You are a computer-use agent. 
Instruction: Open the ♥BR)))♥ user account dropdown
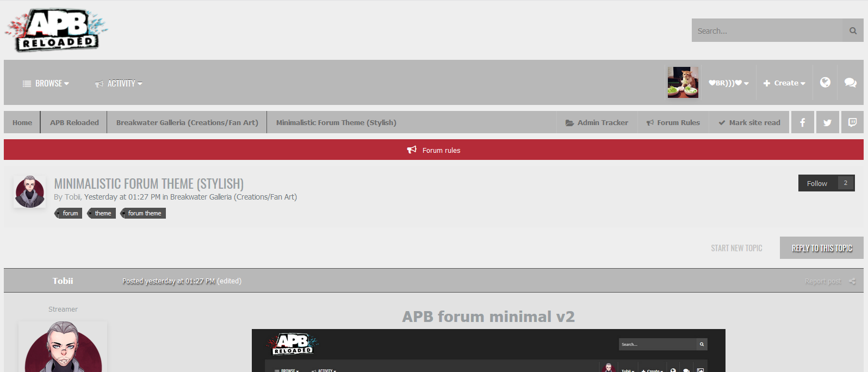point(729,83)
